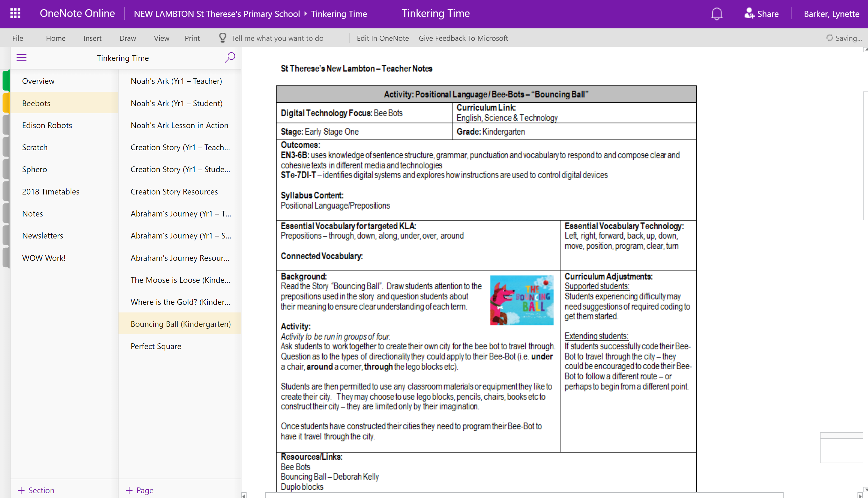This screenshot has width=868, height=498.
Task: Open the Edison Robots section
Action: tap(64, 125)
